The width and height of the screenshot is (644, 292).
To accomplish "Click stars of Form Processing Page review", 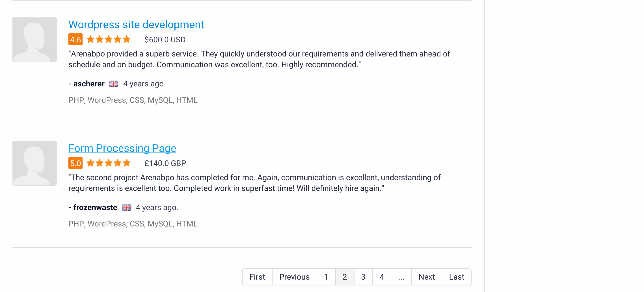I will coord(109,163).
